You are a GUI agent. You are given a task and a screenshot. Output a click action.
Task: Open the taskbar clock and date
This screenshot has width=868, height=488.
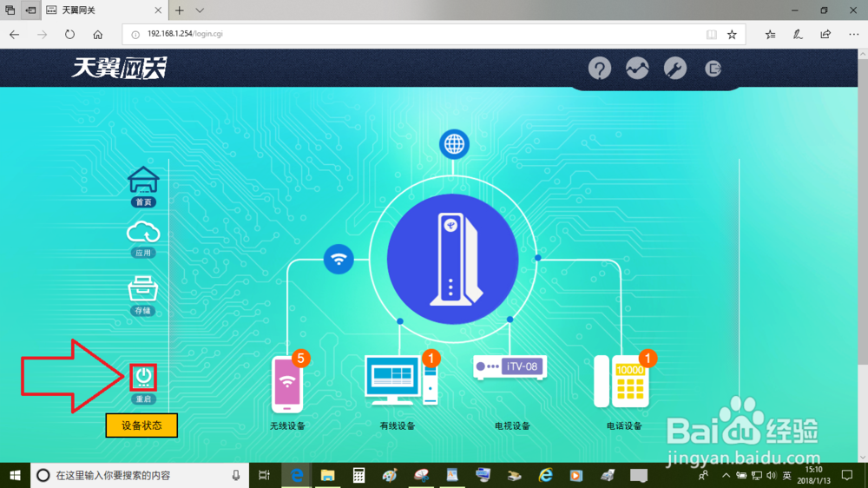pyautogui.click(x=814, y=475)
